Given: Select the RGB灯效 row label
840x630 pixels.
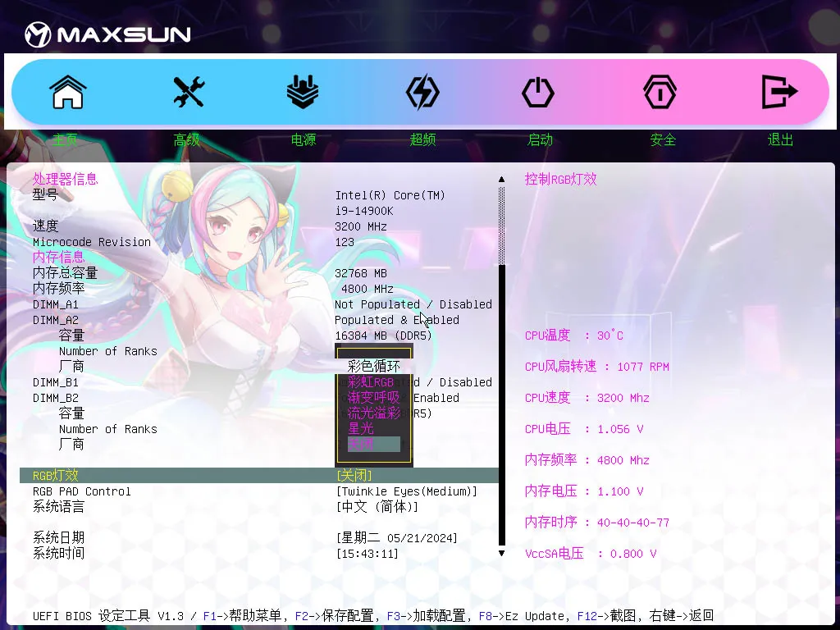Looking at the screenshot, I should pos(55,475).
